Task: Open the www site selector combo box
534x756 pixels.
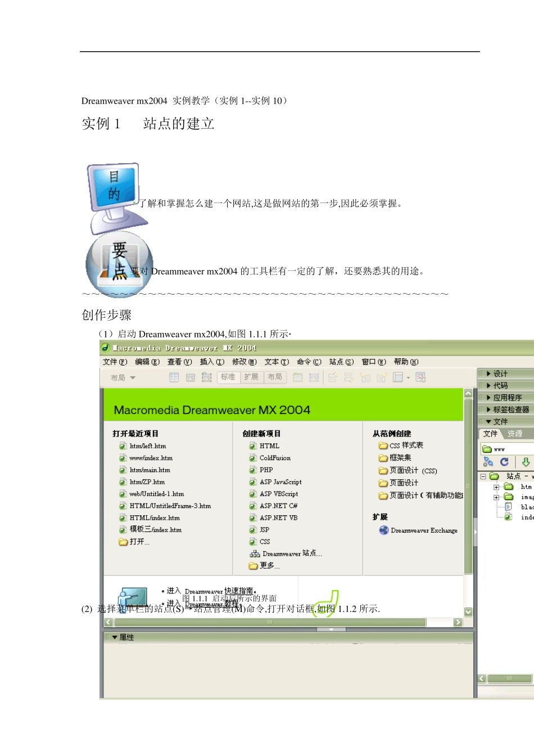Action: click(508, 449)
